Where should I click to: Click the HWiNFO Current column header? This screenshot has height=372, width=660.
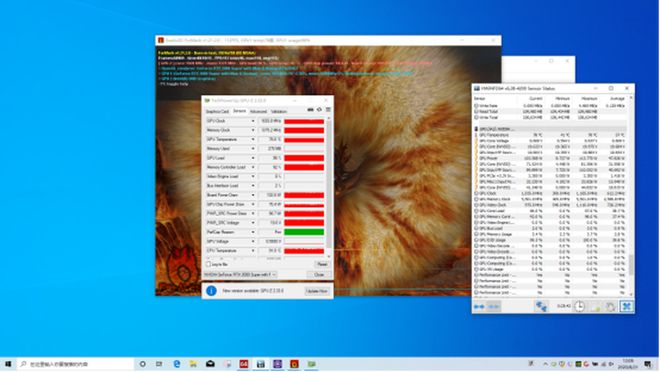click(535, 98)
